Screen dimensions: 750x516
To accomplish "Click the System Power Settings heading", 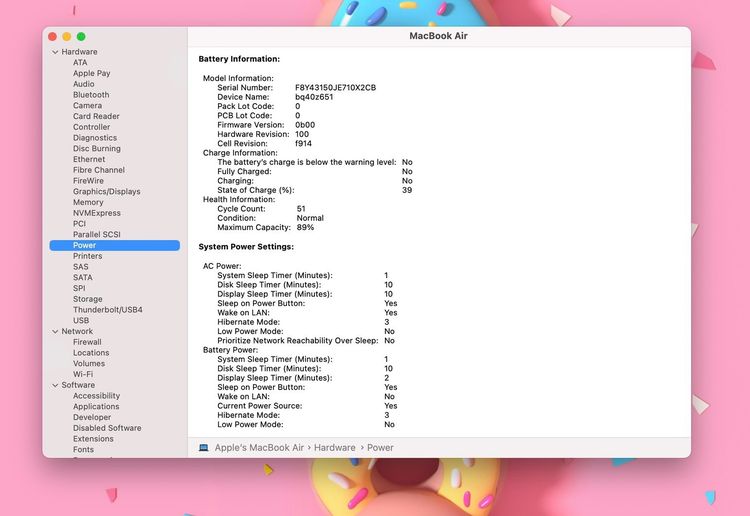I will [x=246, y=247].
